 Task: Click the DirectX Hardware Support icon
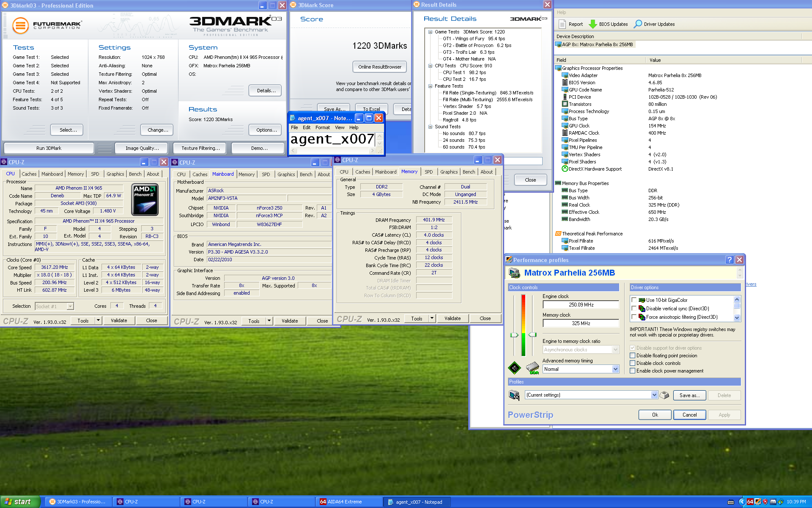pyautogui.click(x=565, y=169)
